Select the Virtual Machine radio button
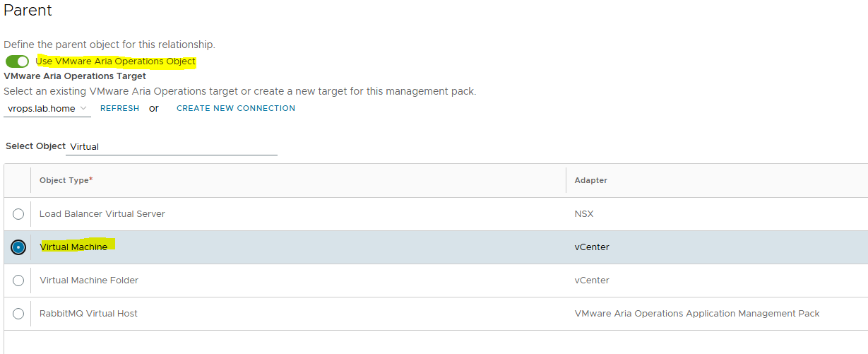868x354 pixels. pos(18,247)
